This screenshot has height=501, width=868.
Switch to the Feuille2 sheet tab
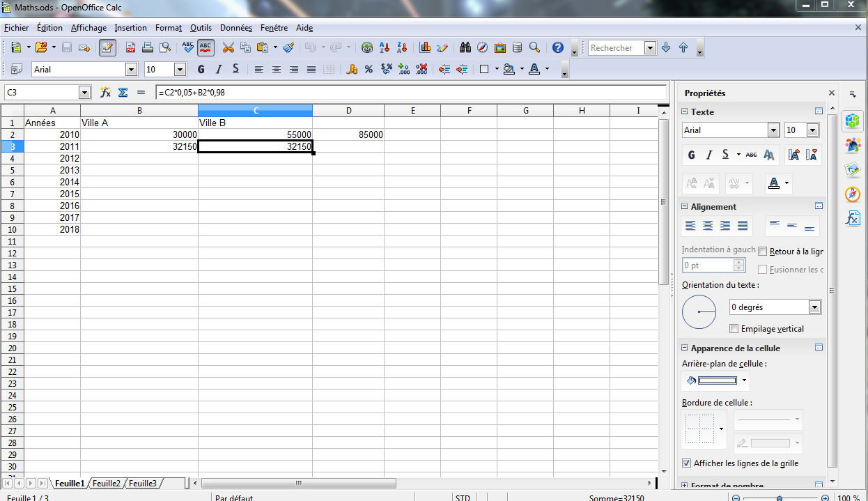point(107,483)
